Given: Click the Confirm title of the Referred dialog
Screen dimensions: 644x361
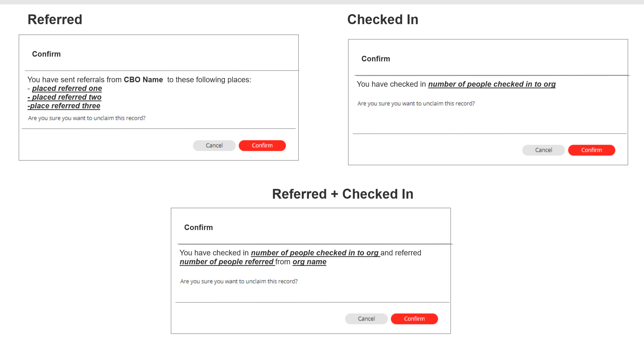Looking at the screenshot, I should (x=46, y=54).
